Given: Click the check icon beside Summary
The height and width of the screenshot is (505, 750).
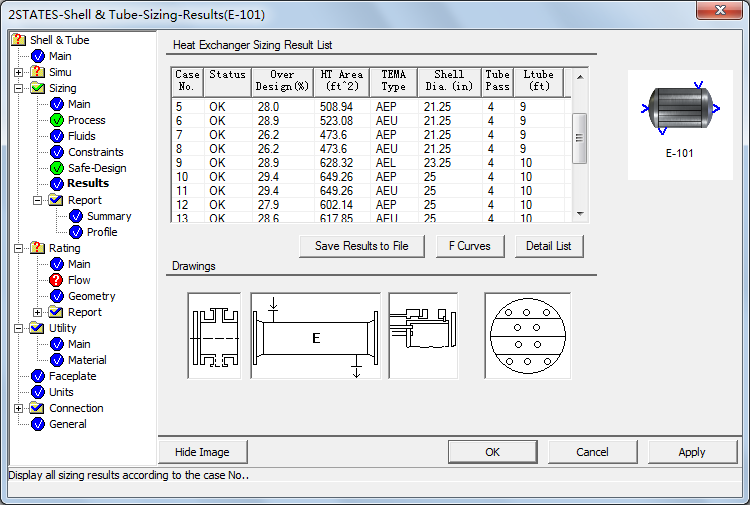Looking at the screenshot, I should (x=76, y=216).
